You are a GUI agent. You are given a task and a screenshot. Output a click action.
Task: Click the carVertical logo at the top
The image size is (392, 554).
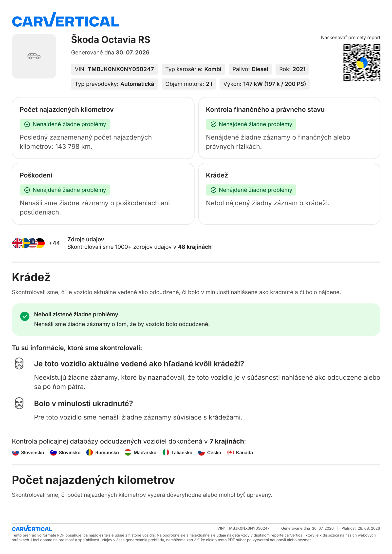[x=65, y=19]
